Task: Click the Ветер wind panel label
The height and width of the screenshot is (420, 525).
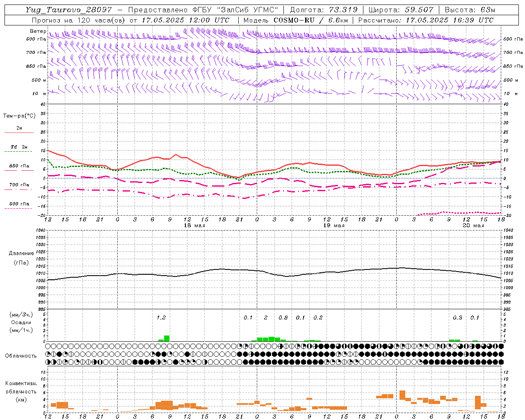Action: pyautogui.click(x=38, y=31)
